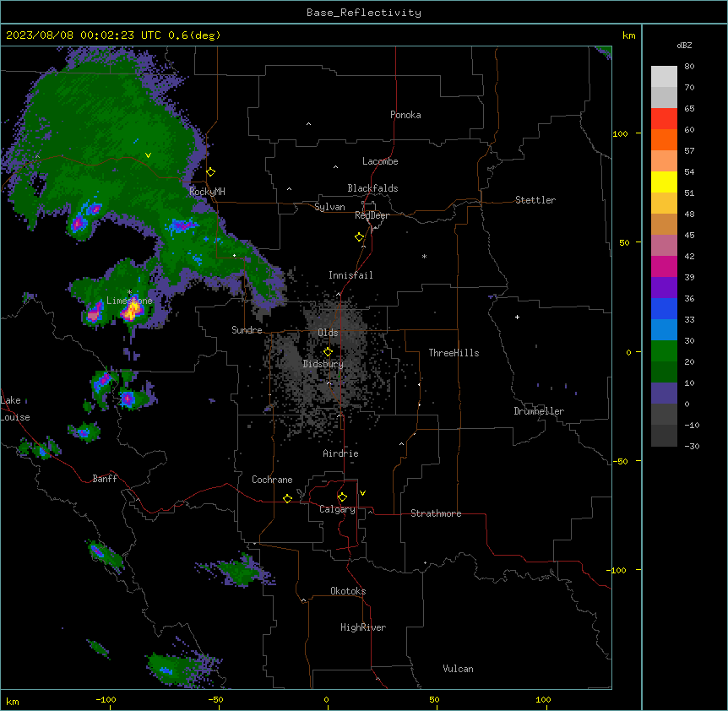728x711 pixels.
Task: Select the blue 33-36 dBZ legend swatch
Action: (664, 308)
